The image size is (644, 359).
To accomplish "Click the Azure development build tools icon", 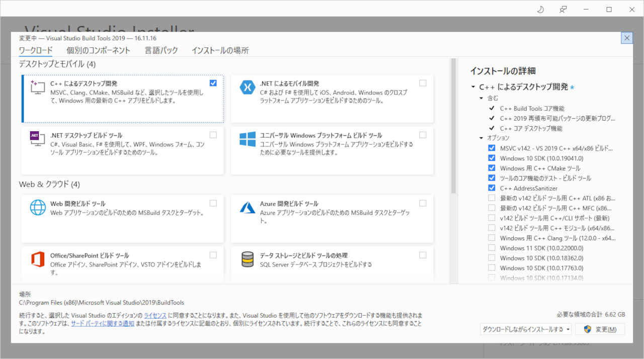I will tap(248, 207).
